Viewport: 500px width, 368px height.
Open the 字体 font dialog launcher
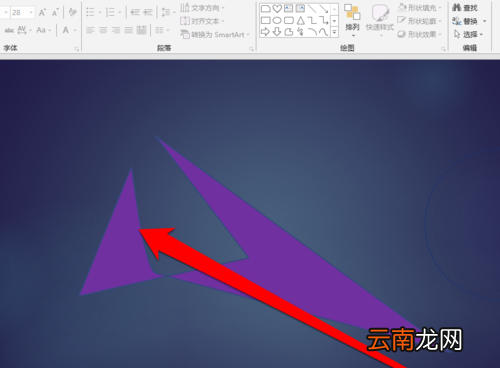point(77,49)
